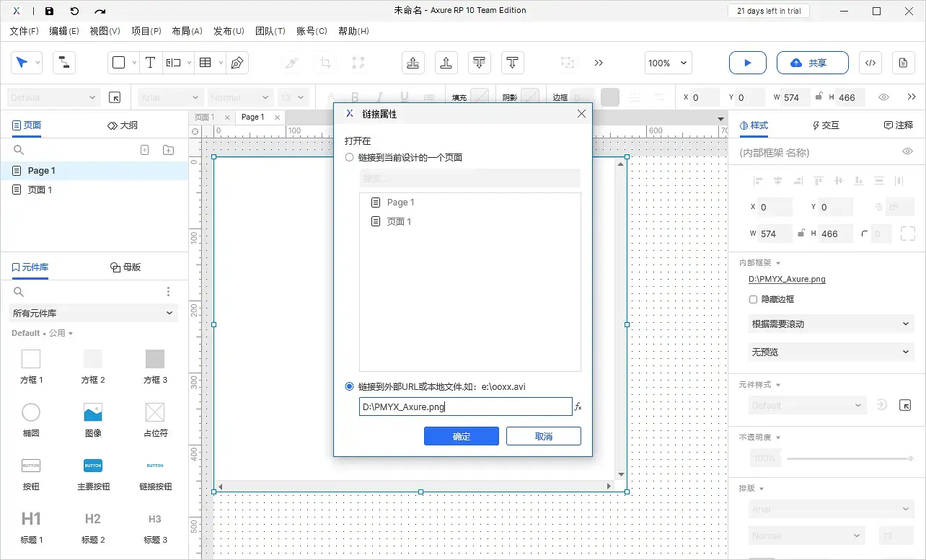Click the 共享 share button

tap(812, 63)
